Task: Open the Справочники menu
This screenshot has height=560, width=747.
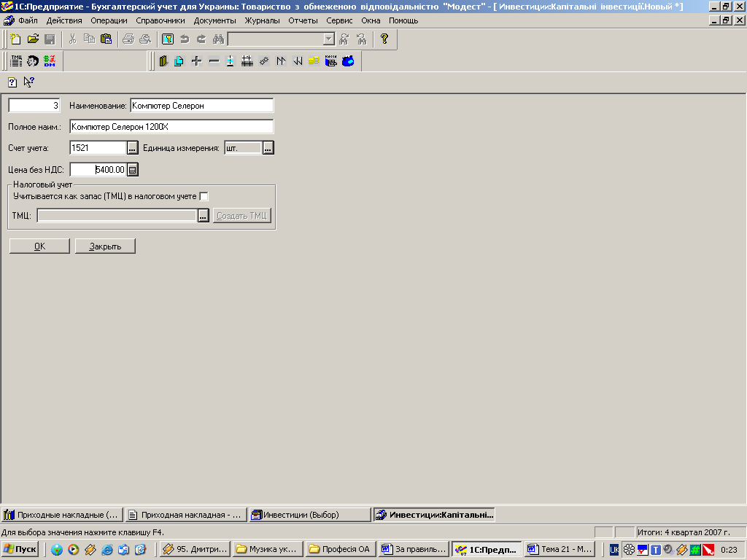Action: point(160,20)
